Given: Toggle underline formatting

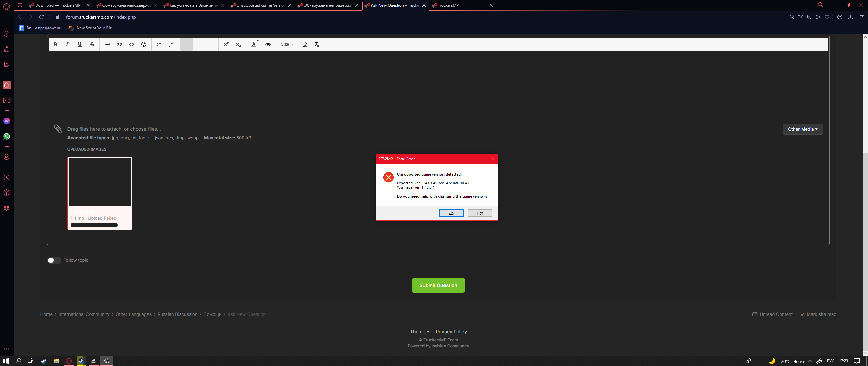Looking at the screenshot, I should point(80,44).
